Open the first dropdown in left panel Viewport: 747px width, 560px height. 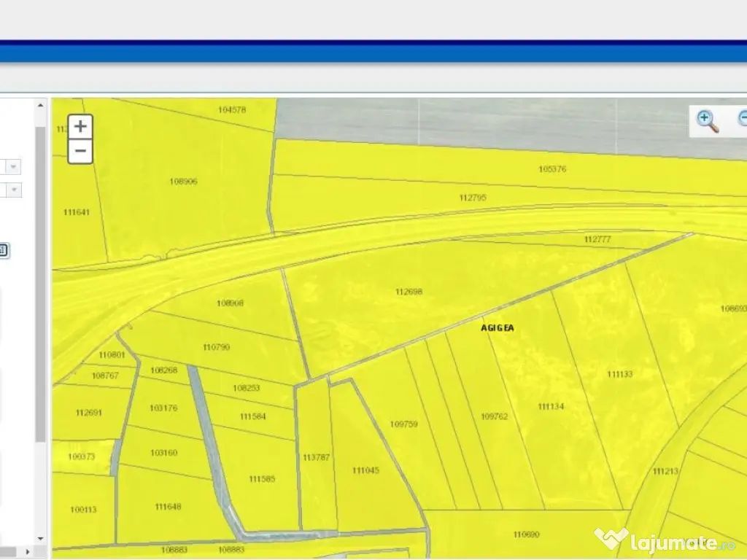12,167
